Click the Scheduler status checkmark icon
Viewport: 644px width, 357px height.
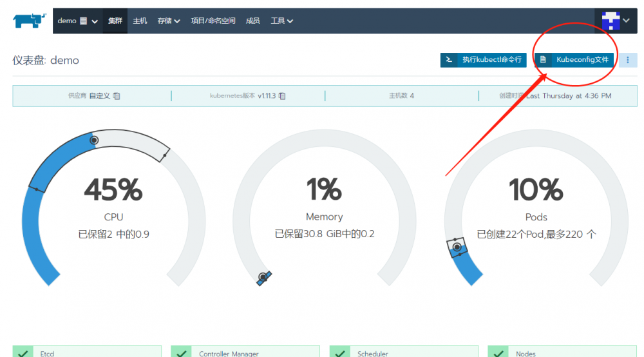[x=339, y=353]
